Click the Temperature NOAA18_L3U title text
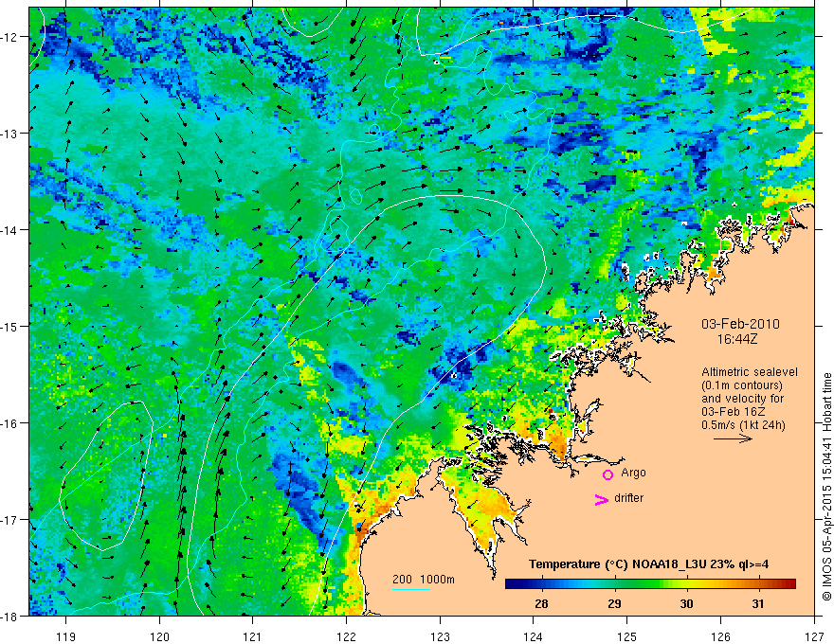 648,564
